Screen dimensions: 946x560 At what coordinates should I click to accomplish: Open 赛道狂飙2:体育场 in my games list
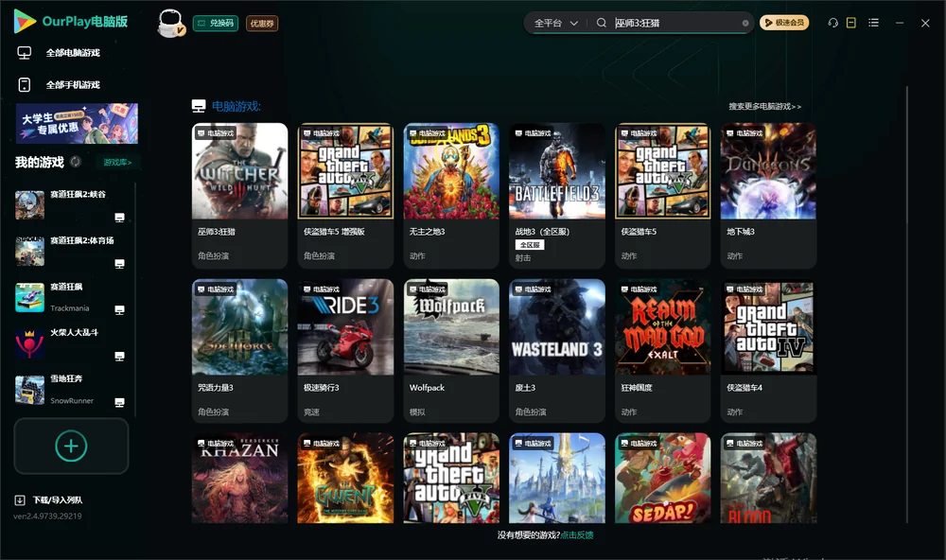tap(71, 251)
